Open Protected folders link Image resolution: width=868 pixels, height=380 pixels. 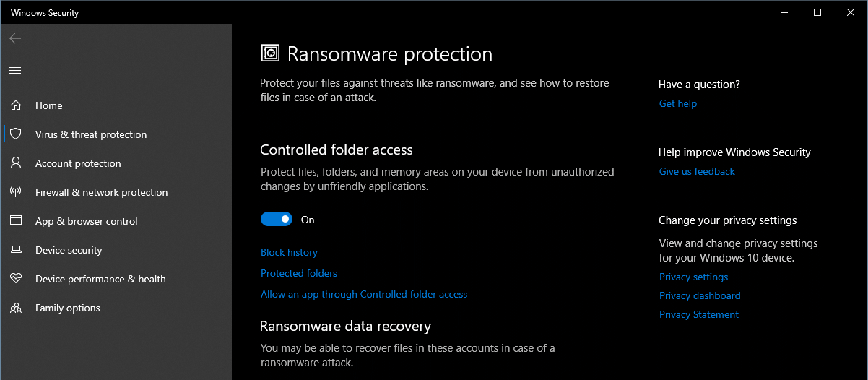[x=299, y=273]
